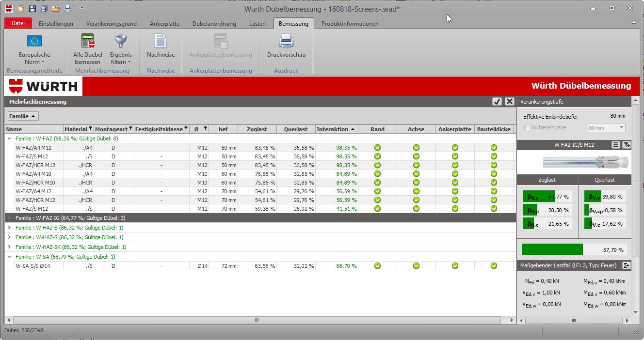Click the Druckvorschau printer icon
Image resolution: width=644 pixels, height=340 pixels.
[x=286, y=41]
